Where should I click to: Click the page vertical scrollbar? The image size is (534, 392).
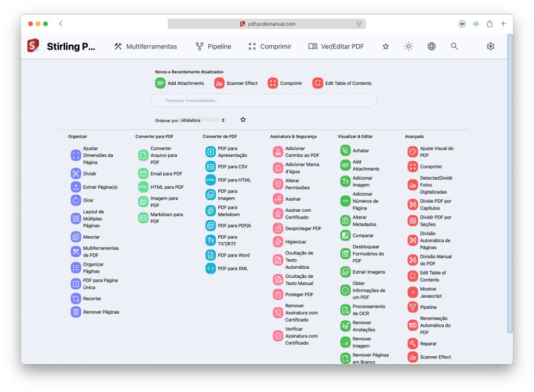(x=509, y=184)
